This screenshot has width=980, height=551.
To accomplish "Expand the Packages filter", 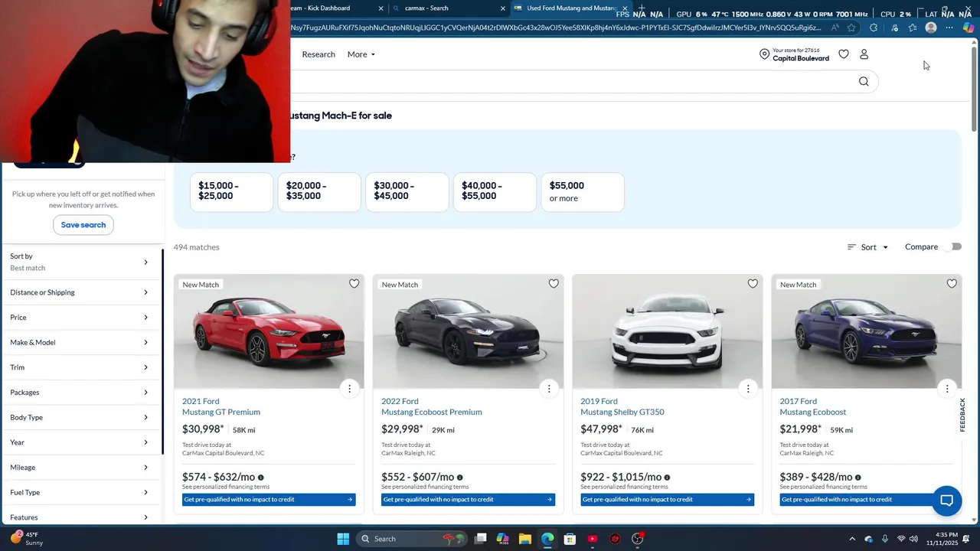I will pyautogui.click(x=80, y=393).
